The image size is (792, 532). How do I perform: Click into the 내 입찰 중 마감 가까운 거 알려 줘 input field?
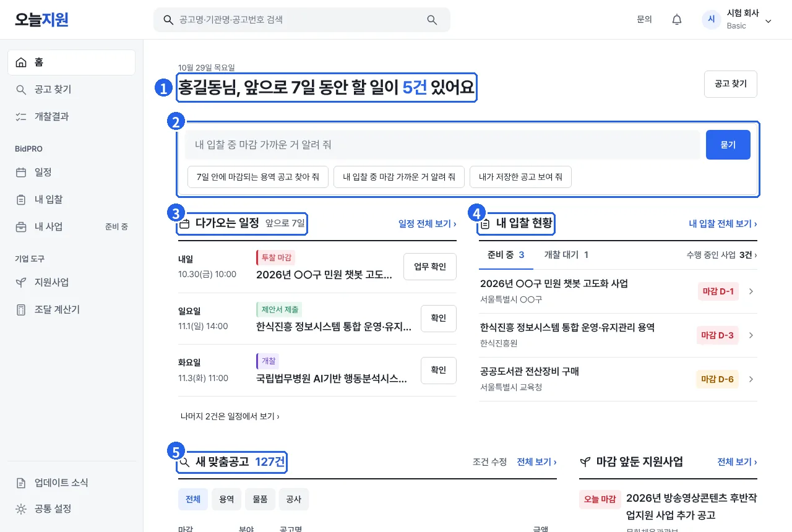(x=442, y=145)
